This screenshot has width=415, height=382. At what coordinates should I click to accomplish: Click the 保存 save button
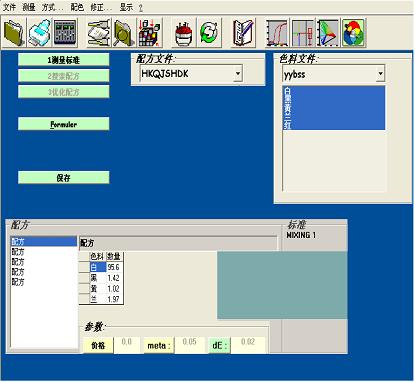point(63,177)
